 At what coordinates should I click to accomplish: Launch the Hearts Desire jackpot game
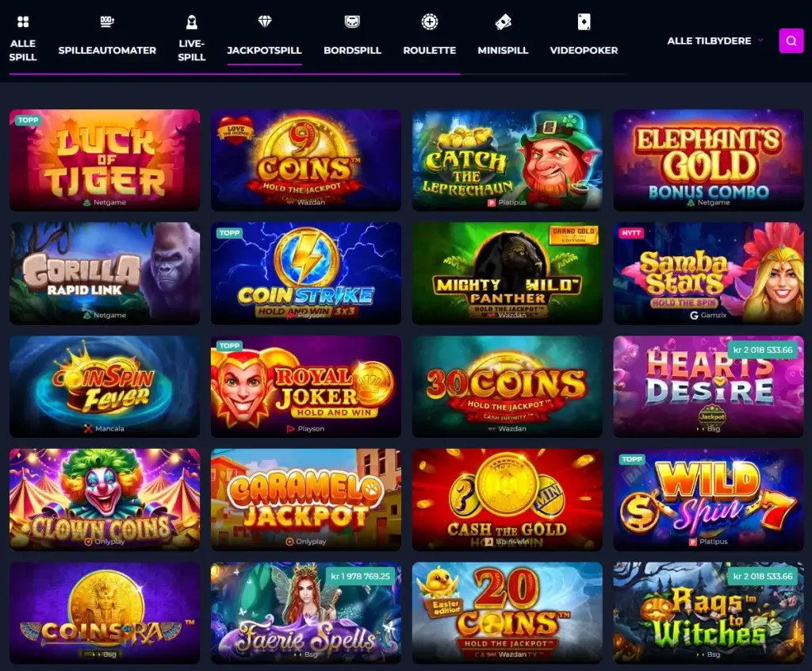pyautogui.click(x=708, y=386)
